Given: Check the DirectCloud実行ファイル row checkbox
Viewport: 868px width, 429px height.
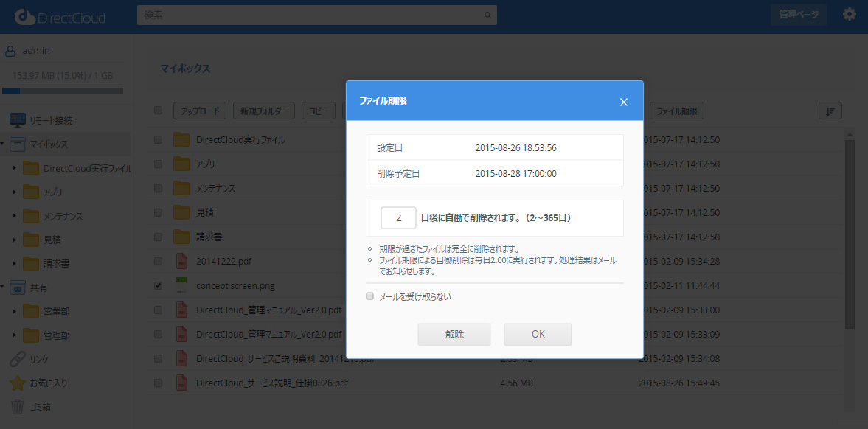Looking at the screenshot, I should 158,139.
